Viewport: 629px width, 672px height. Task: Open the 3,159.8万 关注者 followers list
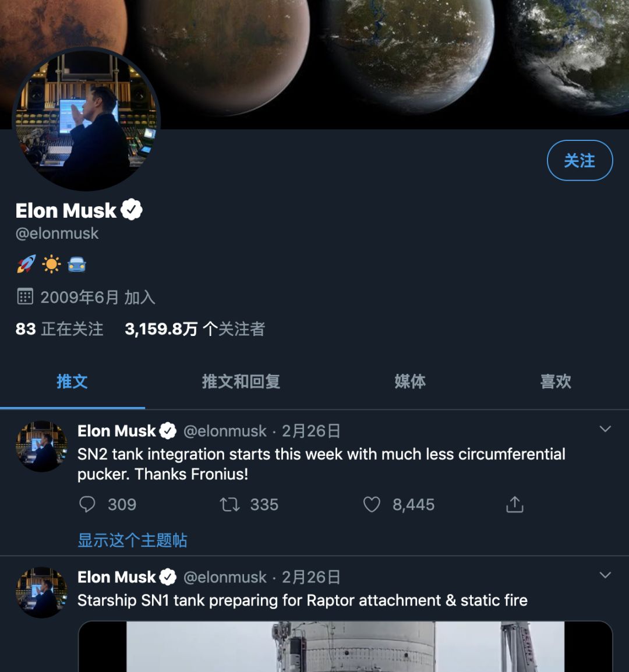(x=195, y=329)
